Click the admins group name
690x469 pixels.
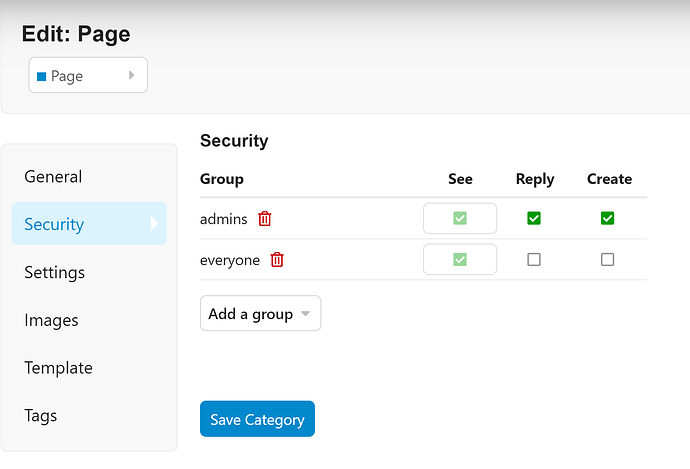pyautogui.click(x=224, y=219)
